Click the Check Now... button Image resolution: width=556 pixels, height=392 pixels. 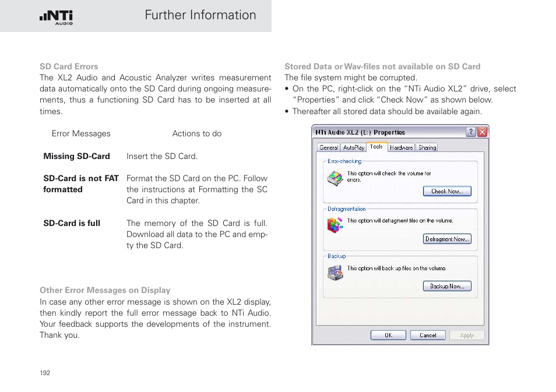(x=447, y=192)
